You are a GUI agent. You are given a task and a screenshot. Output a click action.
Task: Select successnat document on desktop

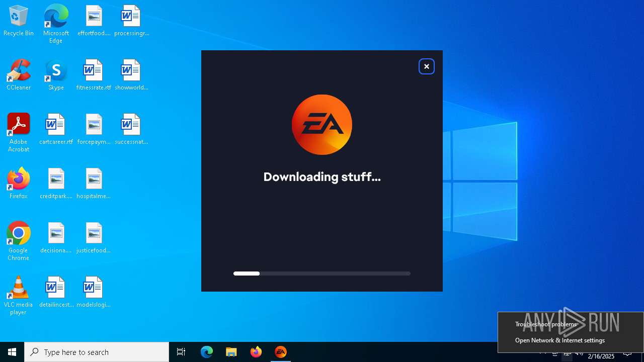[x=131, y=130]
